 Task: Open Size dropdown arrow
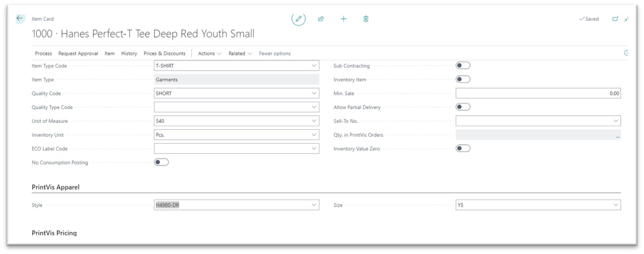click(x=616, y=205)
